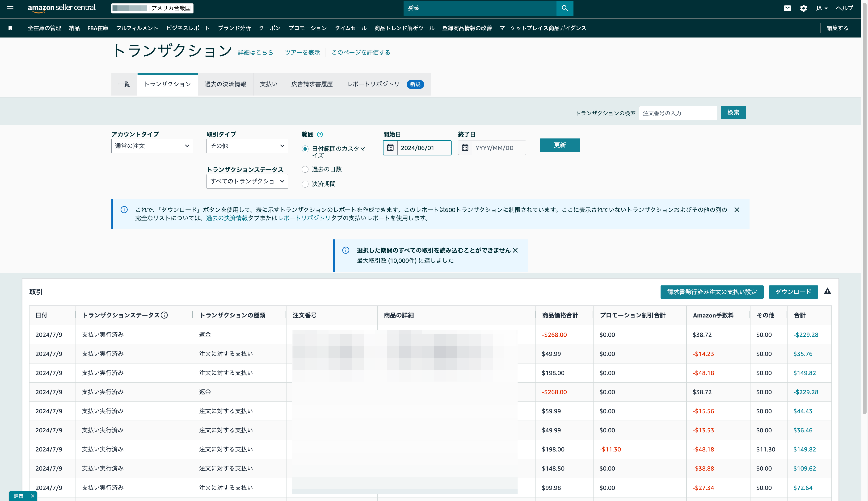
Task: Close the max transactions reached notice
Action: coord(515,250)
